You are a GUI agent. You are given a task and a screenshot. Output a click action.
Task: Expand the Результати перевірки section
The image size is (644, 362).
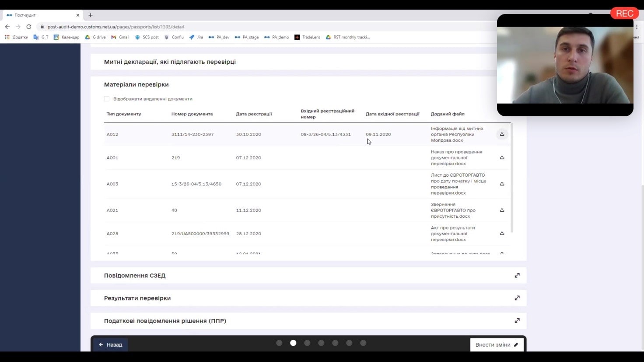click(x=517, y=298)
